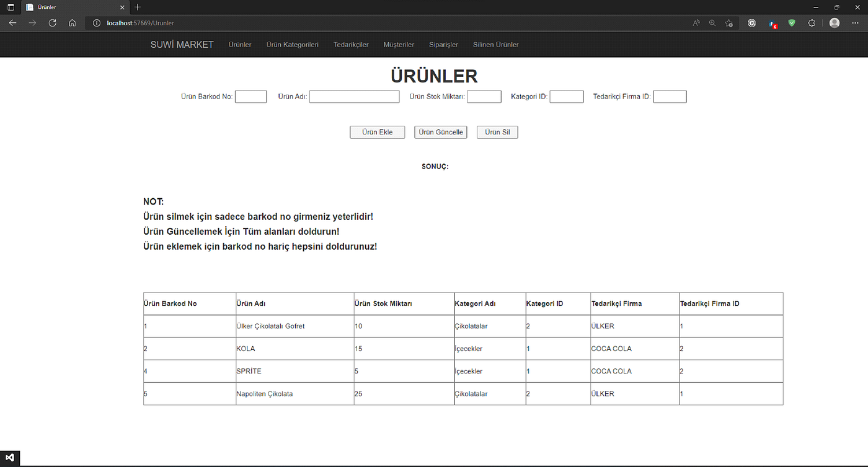Focus the Ürün Stok Miktarı field

click(x=484, y=97)
